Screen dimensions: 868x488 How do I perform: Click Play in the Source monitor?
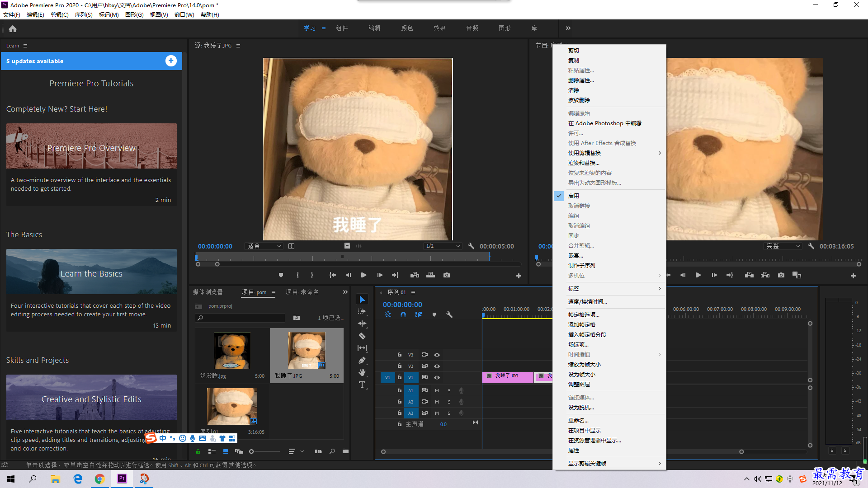click(x=363, y=275)
